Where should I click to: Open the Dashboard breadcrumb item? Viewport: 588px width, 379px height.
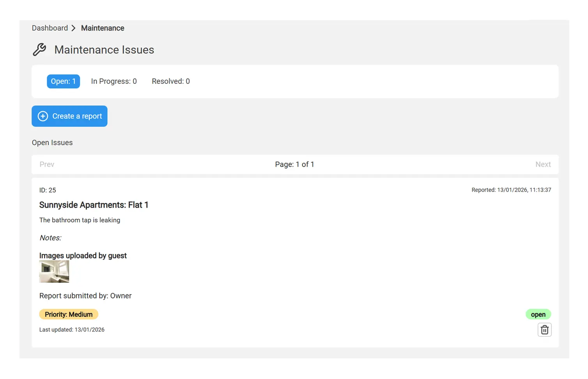click(50, 28)
